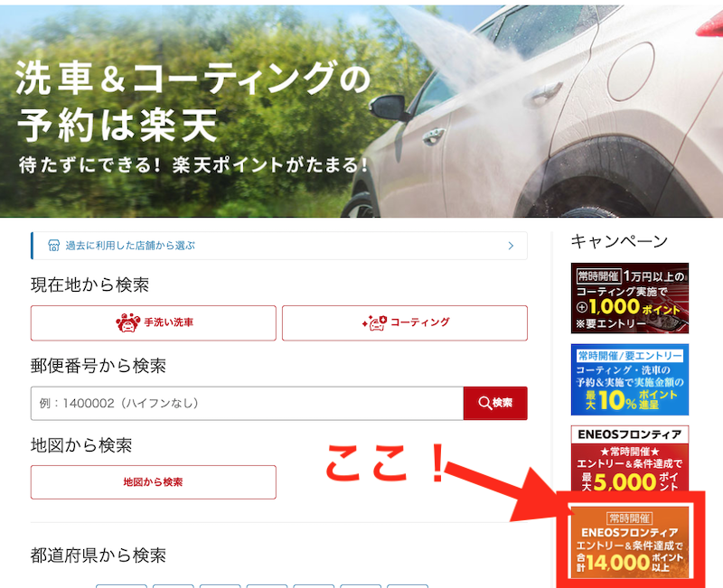Click the 洗車&コーティングの予約は楽天 headline
Image resolution: width=723 pixels, height=588 pixels.
click(192, 101)
